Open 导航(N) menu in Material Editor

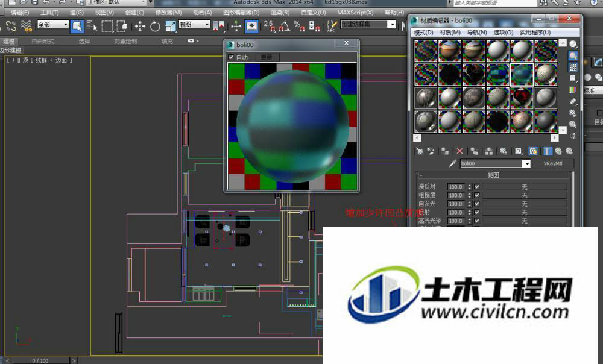pos(477,33)
